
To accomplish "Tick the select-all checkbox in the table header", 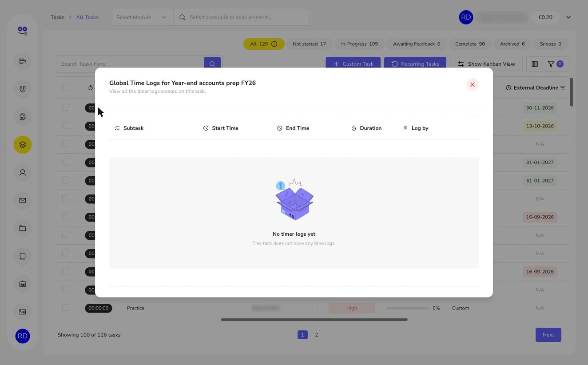I will coord(66,87).
